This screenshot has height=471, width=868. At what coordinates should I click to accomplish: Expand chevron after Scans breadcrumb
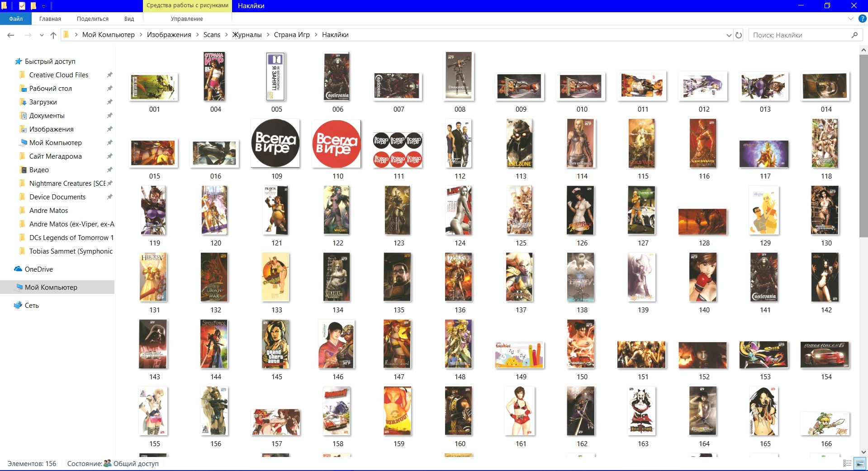[x=226, y=35]
